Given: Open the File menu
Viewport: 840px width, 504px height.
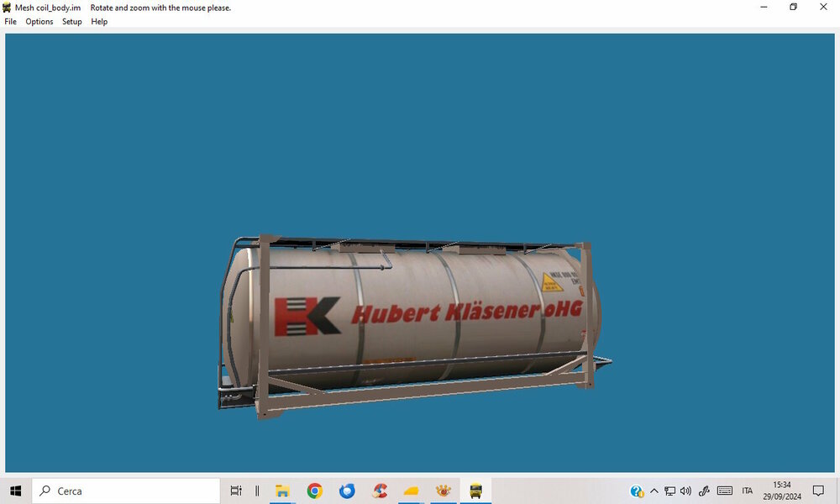Looking at the screenshot, I should coord(10,22).
